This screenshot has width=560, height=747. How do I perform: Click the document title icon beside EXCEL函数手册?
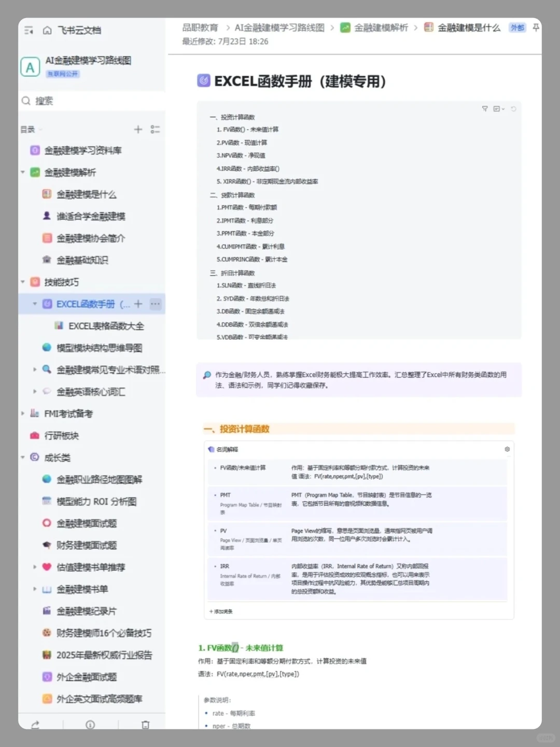point(204,80)
